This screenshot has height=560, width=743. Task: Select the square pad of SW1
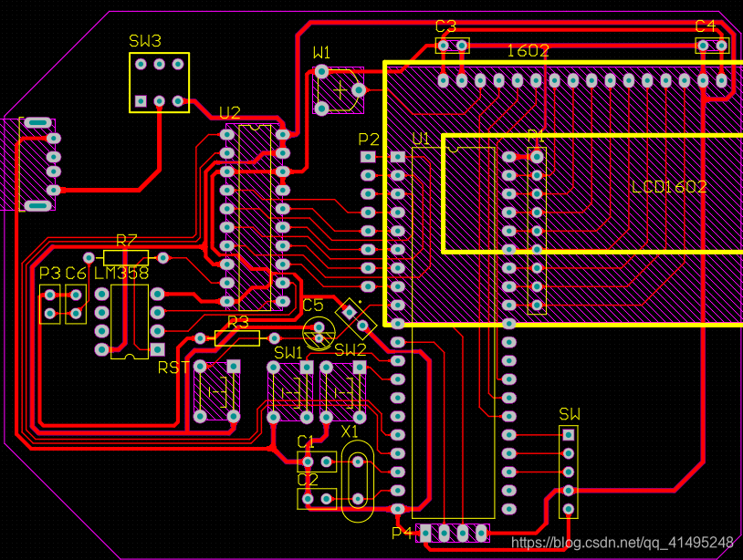(x=307, y=368)
